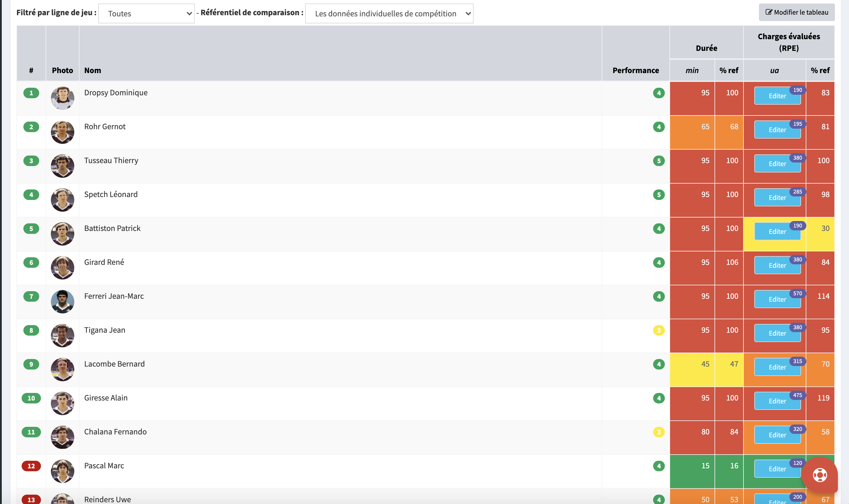Click Editer for Dropsy Dominique
This screenshot has width=849, height=504.
[x=777, y=96]
